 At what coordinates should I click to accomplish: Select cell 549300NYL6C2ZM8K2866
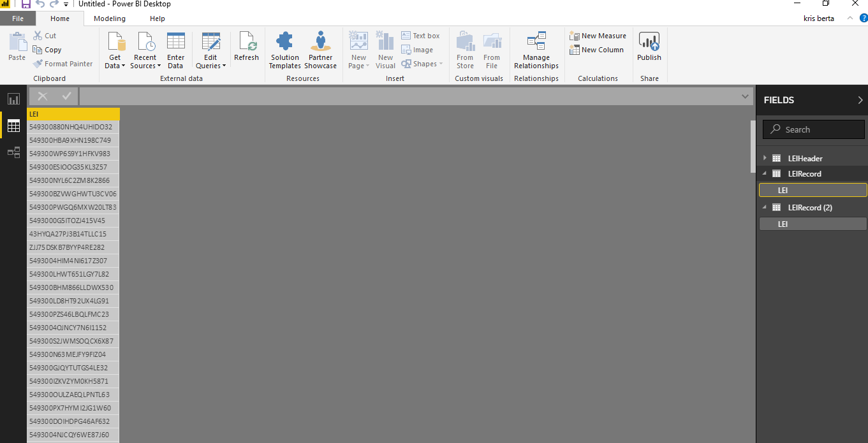(x=73, y=180)
